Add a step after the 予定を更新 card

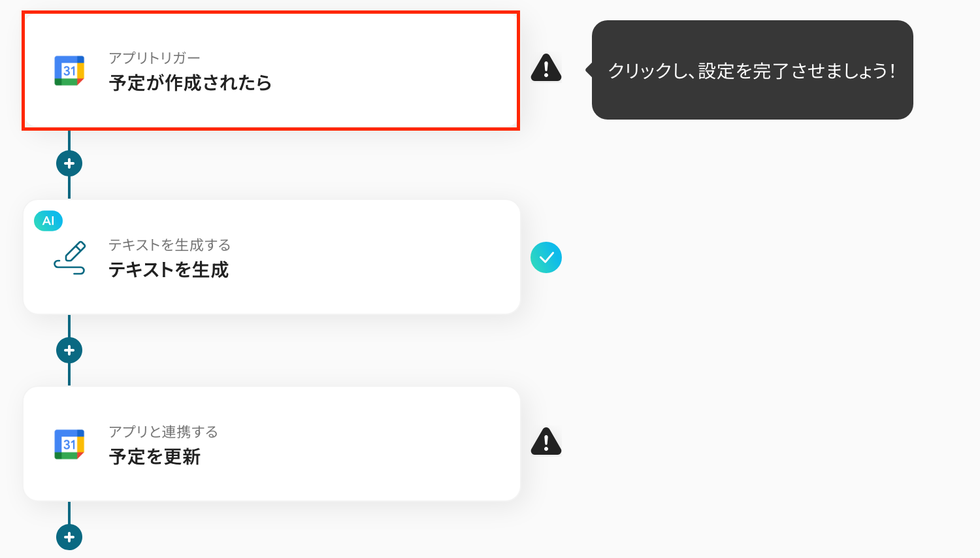click(69, 537)
